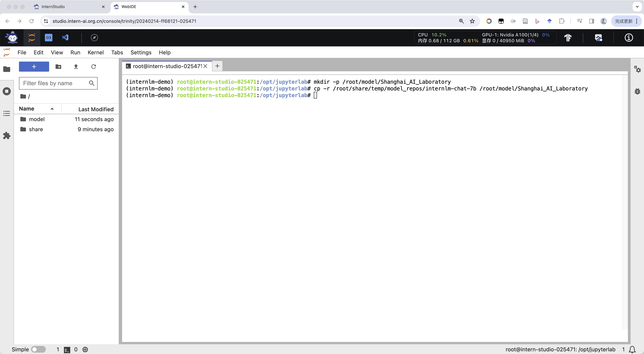Expand the Chrome tab search chevron

637,7
